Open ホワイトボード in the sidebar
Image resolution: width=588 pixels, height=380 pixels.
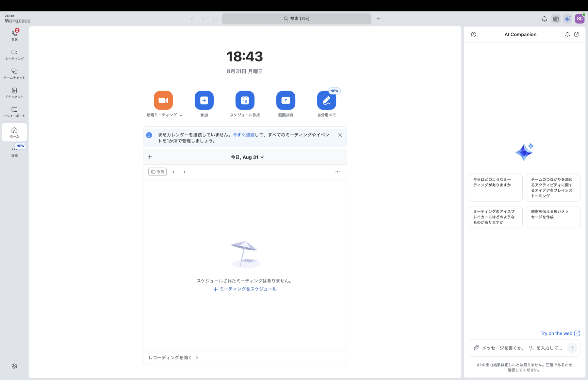click(x=14, y=112)
